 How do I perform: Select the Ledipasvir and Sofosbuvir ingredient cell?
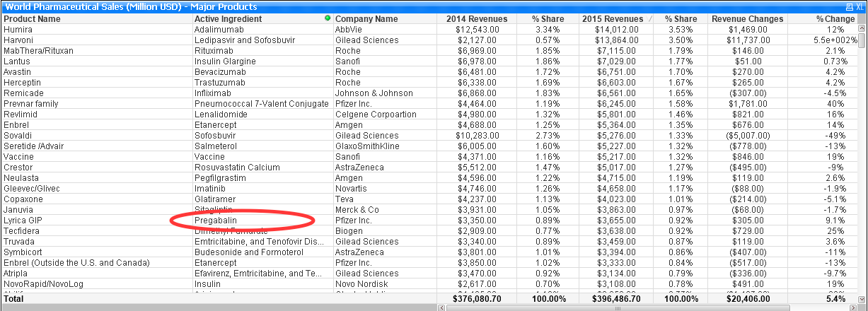262,40
